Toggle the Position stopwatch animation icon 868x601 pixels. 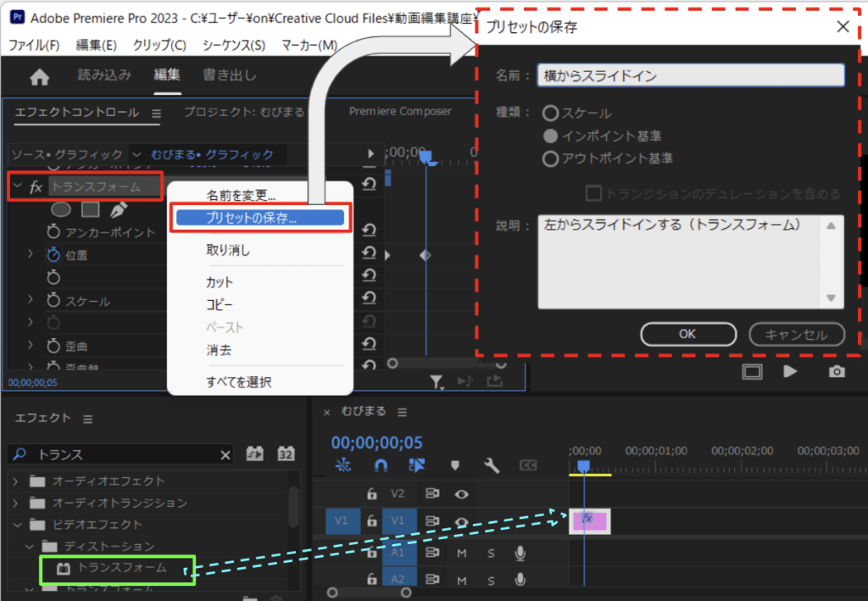[53, 254]
